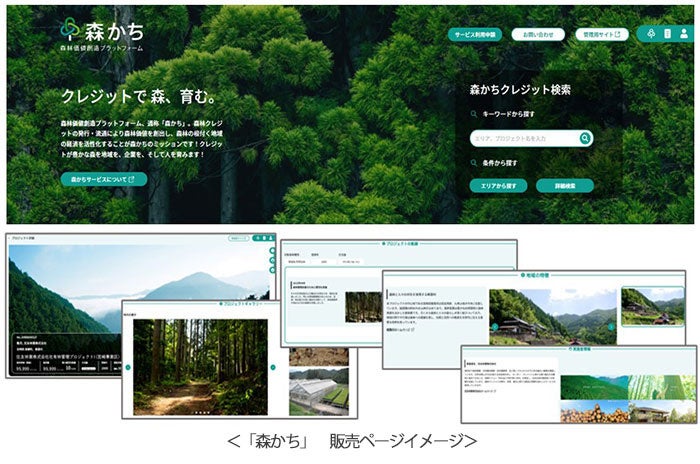Open 詳細検索 advanced search
700x464 pixels.
click(565, 186)
